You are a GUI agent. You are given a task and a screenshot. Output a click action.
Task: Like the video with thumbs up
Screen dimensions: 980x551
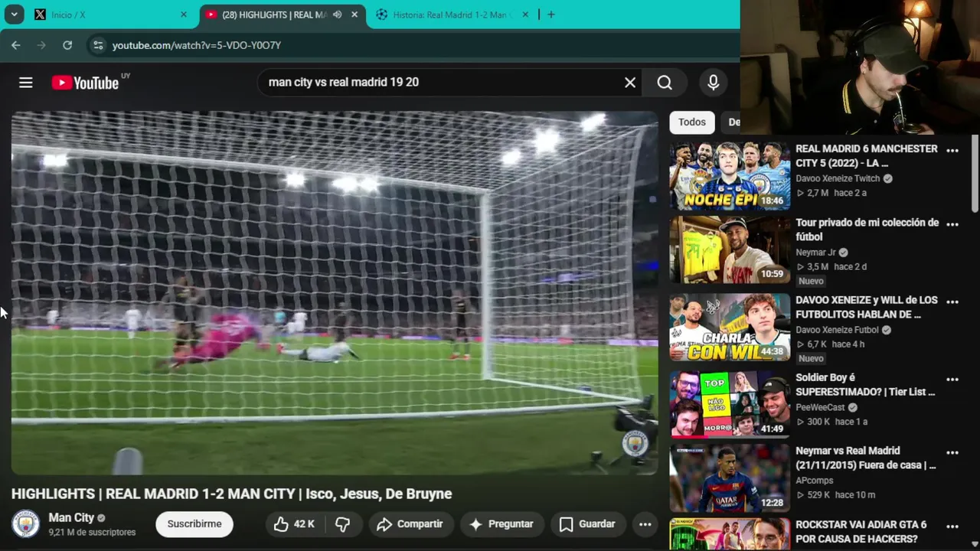(295, 524)
